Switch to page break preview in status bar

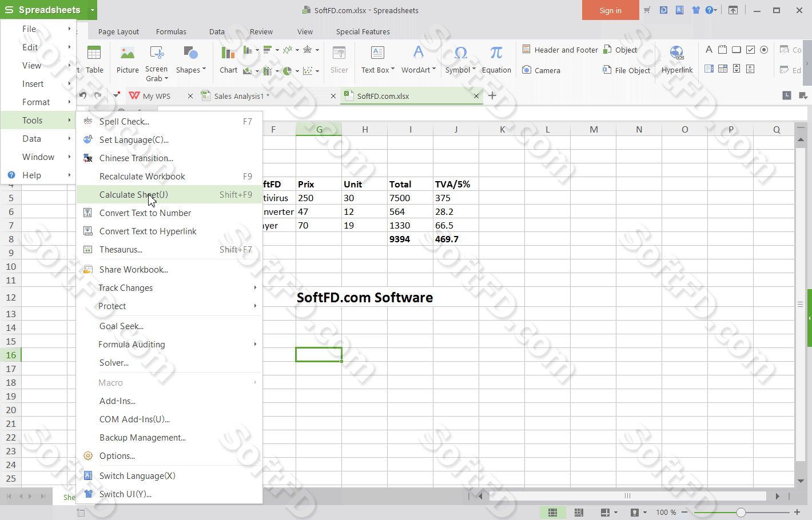pyautogui.click(x=579, y=513)
